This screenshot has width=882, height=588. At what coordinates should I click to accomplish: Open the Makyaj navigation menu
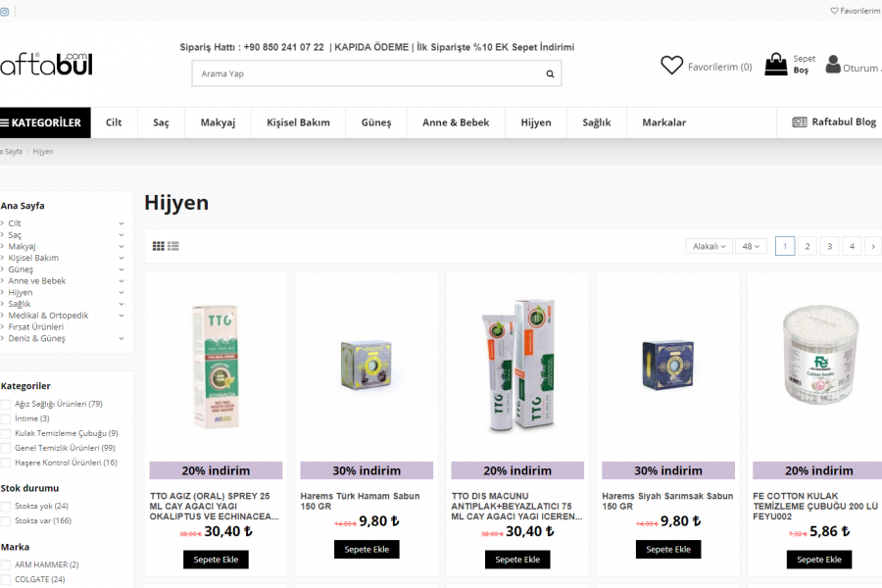[x=218, y=122]
